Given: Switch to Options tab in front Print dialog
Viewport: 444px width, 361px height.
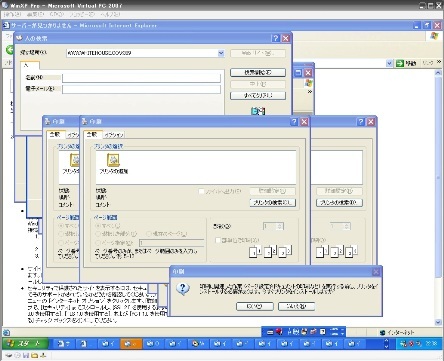Looking at the screenshot, I should click(x=114, y=135).
